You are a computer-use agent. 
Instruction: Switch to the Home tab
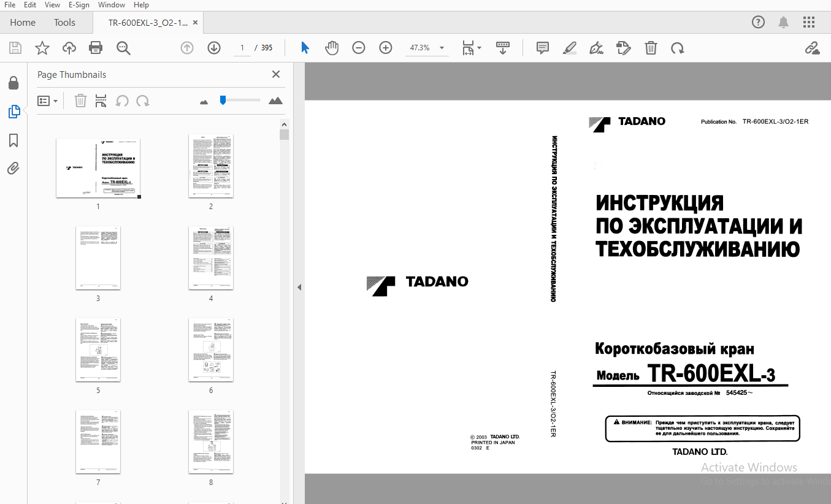[23, 23]
